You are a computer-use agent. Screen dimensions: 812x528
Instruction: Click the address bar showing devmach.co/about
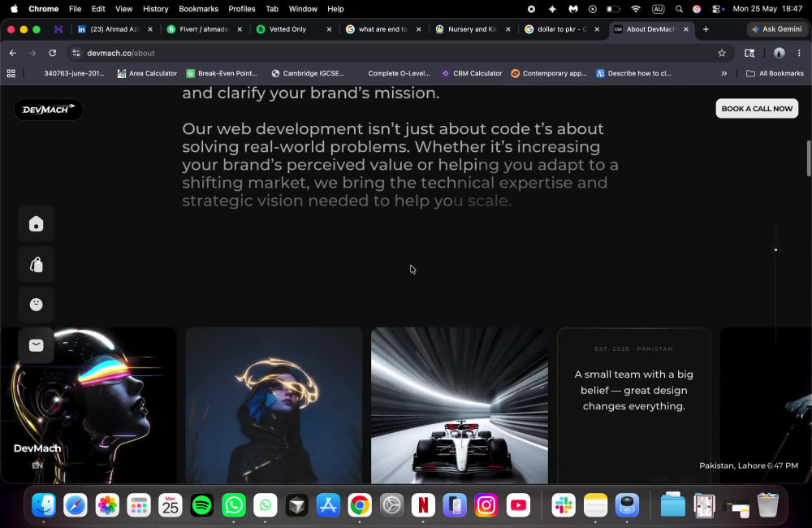coord(394,53)
